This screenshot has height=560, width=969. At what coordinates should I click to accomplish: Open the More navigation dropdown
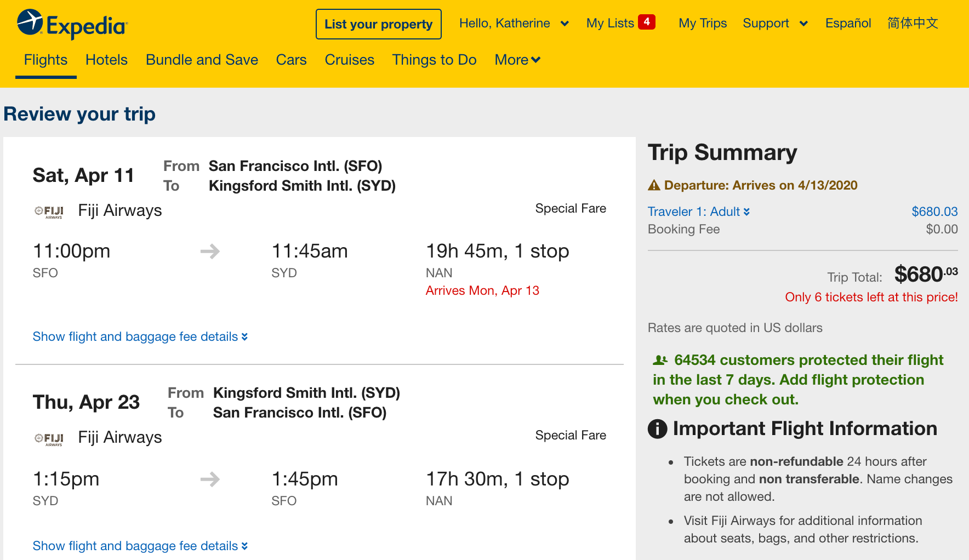pos(517,60)
